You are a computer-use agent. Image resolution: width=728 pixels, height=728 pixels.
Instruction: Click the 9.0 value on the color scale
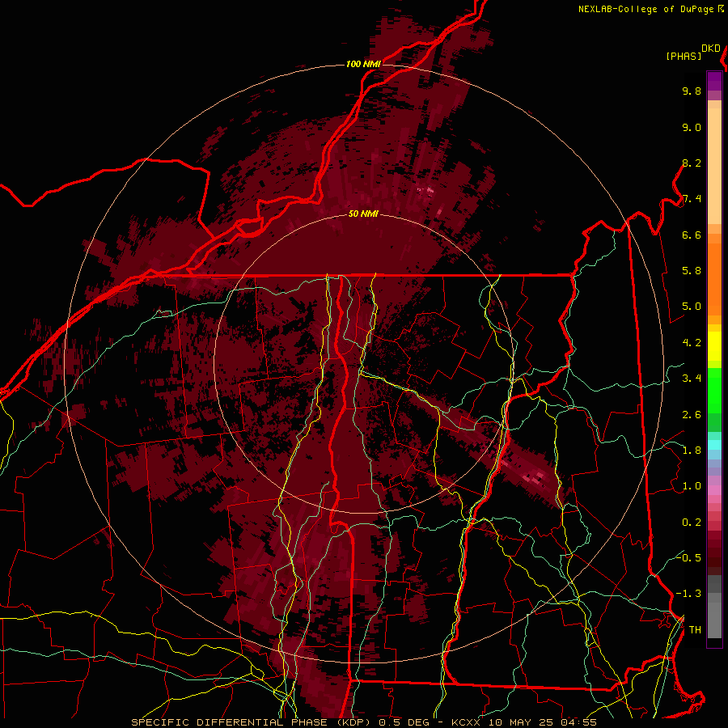[x=692, y=127]
